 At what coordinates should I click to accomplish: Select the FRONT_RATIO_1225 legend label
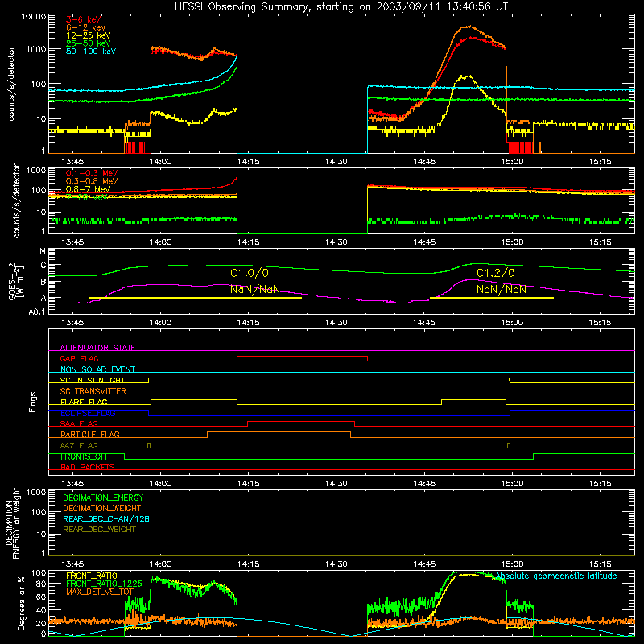coord(104,584)
